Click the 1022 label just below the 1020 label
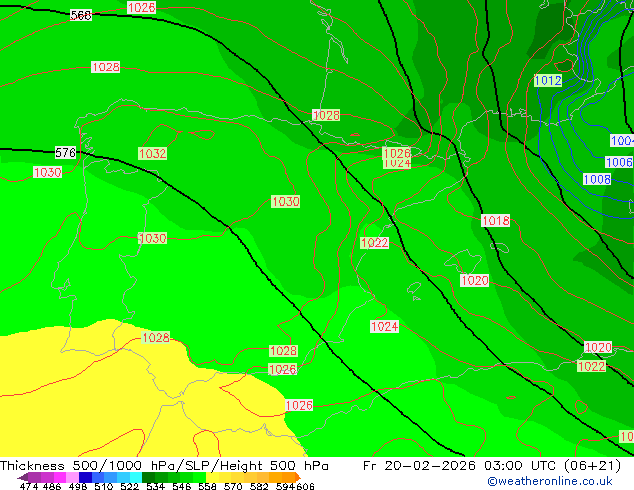Screen dimensions: 634x490 [592, 366]
